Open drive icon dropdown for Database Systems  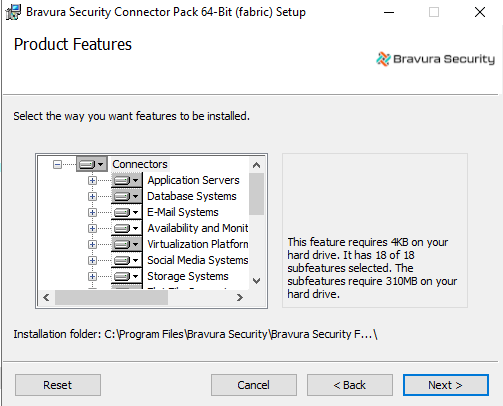(127, 196)
